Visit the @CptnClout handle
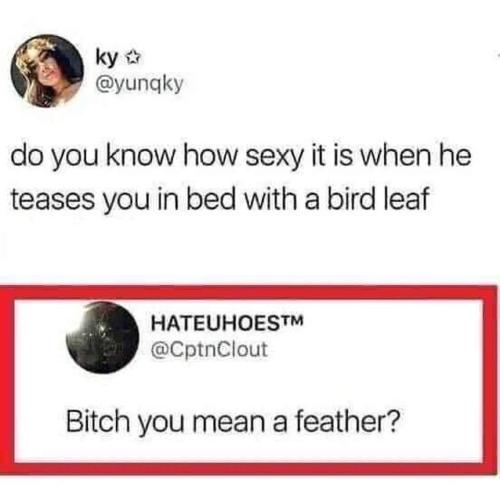 (x=209, y=349)
